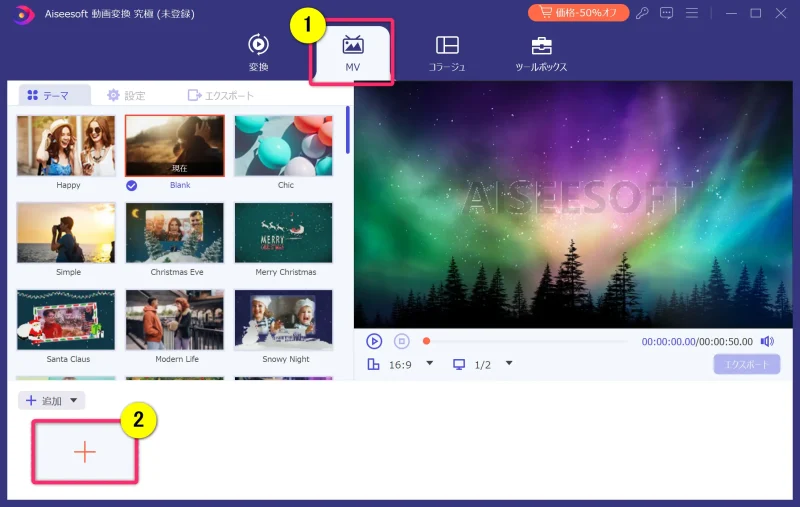Toggle the Blank theme checkmark

click(x=132, y=186)
